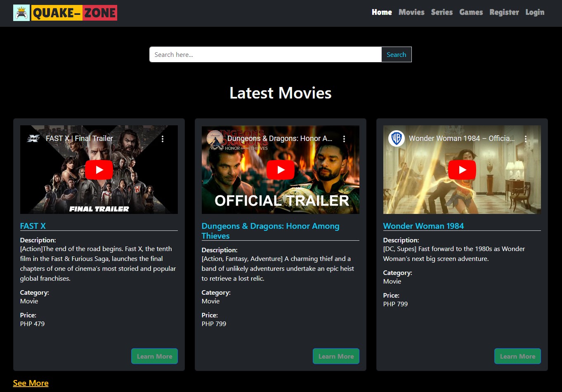The width and height of the screenshot is (562, 392).
Task: Play the Wonder Woman 1984 trailer video
Action: (x=462, y=170)
